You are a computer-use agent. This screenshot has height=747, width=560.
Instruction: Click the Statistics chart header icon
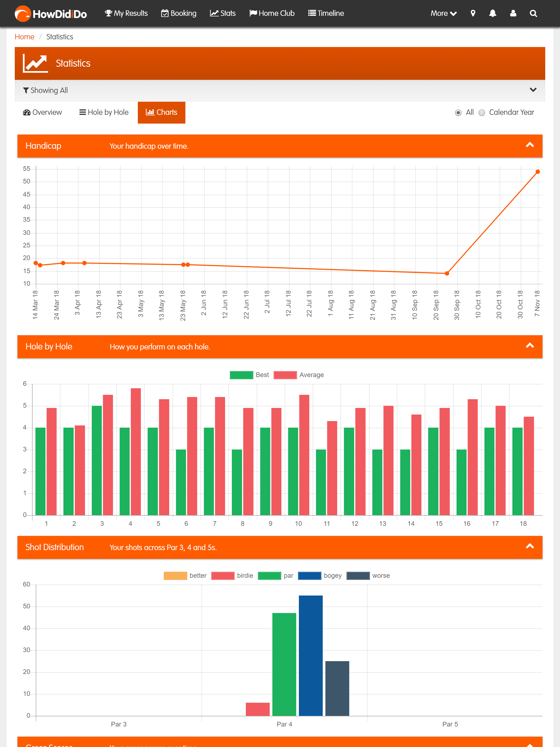click(35, 63)
